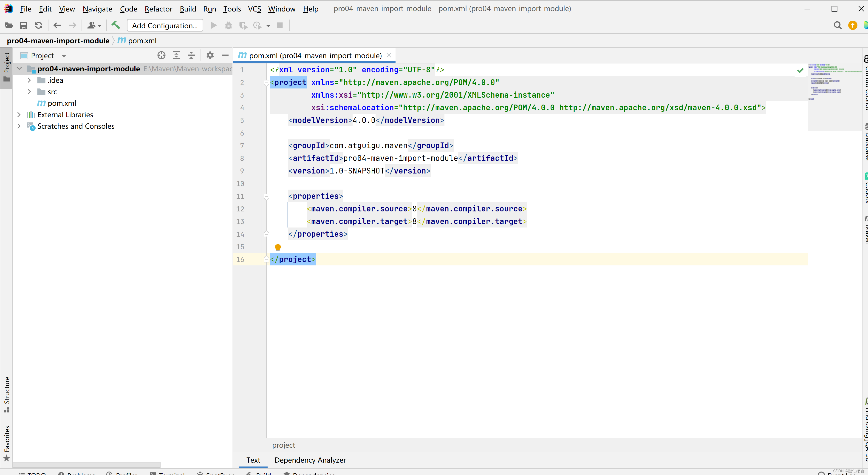
Task: Click Select Opened File crosshair icon
Action: pyautogui.click(x=161, y=55)
